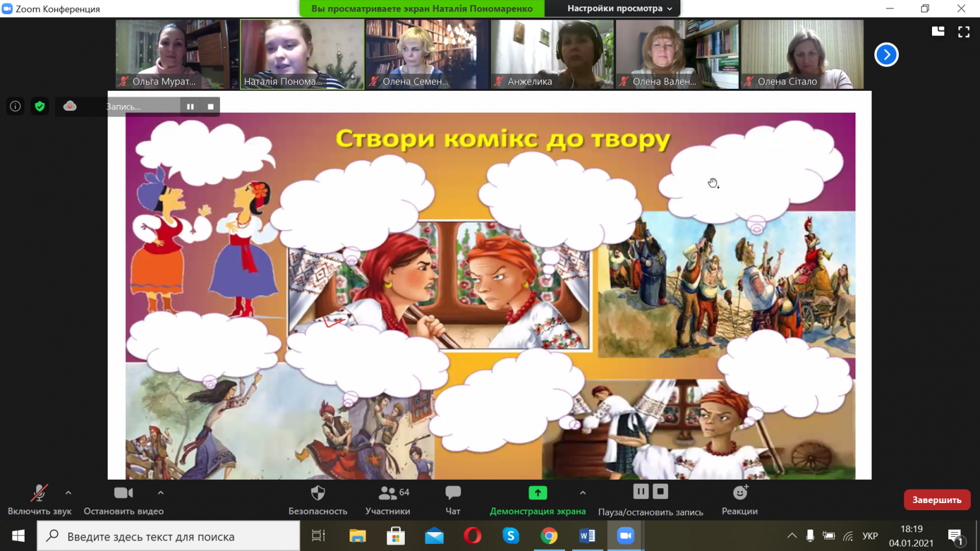Image resolution: width=980 pixels, height=551 pixels.
Task: Open Windows Start menu
Action: [x=18, y=536]
